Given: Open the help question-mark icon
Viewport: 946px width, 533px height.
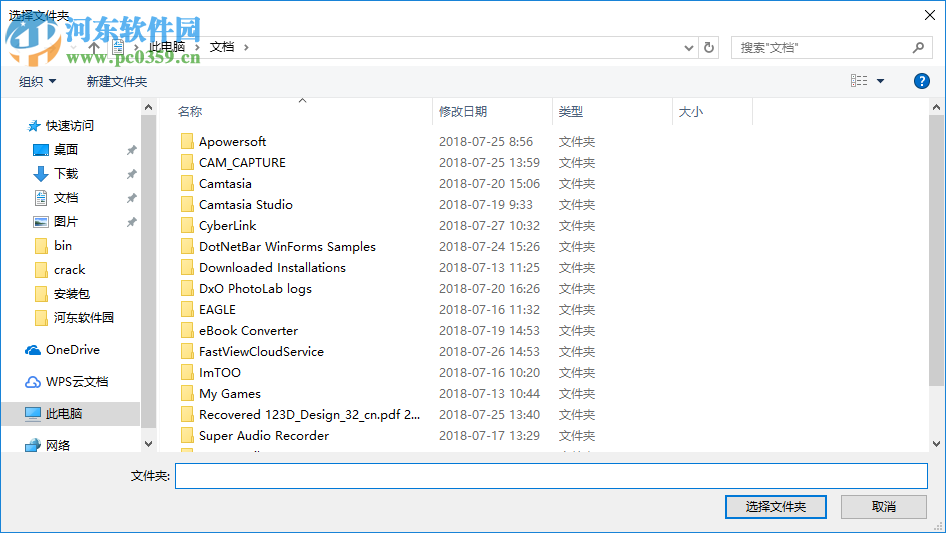Looking at the screenshot, I should (x=921, y=81).
